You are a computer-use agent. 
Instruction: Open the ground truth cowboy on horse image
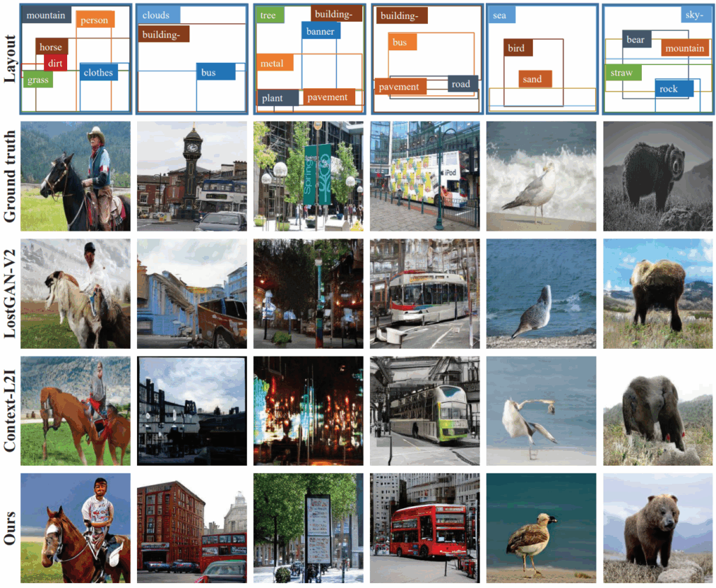(x=76, y=176)
